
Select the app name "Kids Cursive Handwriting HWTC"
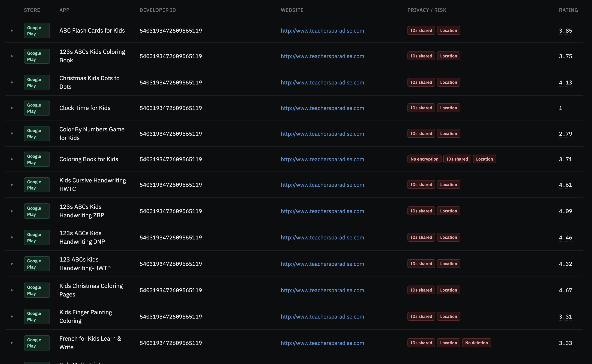point(93,185)
